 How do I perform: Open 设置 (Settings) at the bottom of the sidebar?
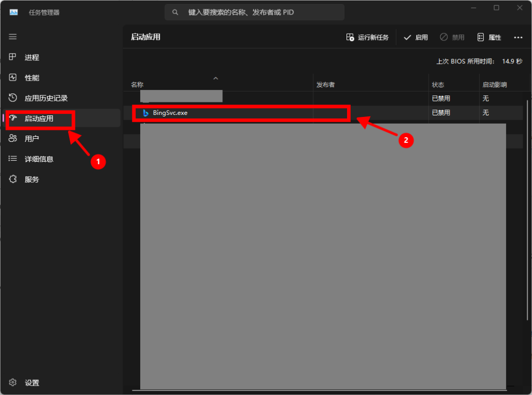tap(32, 383)
